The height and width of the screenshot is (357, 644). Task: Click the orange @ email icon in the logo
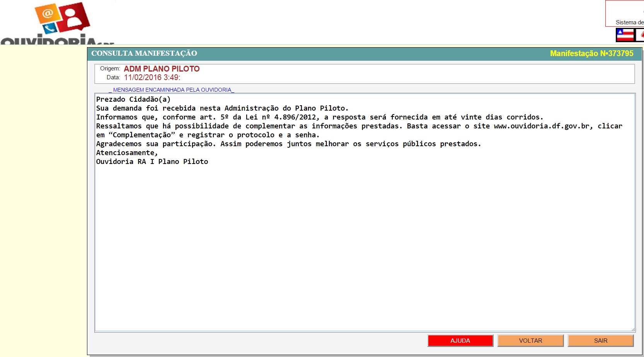[x=48, y=14]
